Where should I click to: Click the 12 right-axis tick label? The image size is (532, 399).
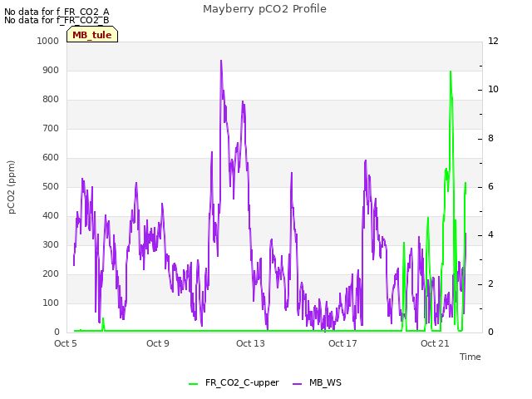(x=493, y=41)
